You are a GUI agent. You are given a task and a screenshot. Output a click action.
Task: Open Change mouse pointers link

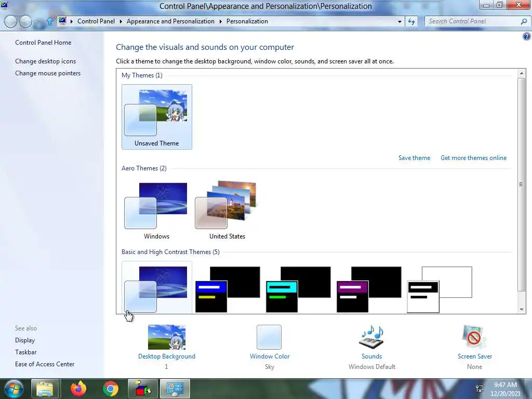tap(48, 73)
